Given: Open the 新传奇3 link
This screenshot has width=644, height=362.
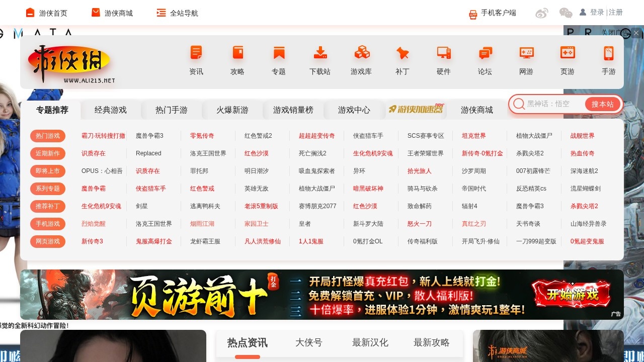Looking at the screenshot, I should (92, 241).
